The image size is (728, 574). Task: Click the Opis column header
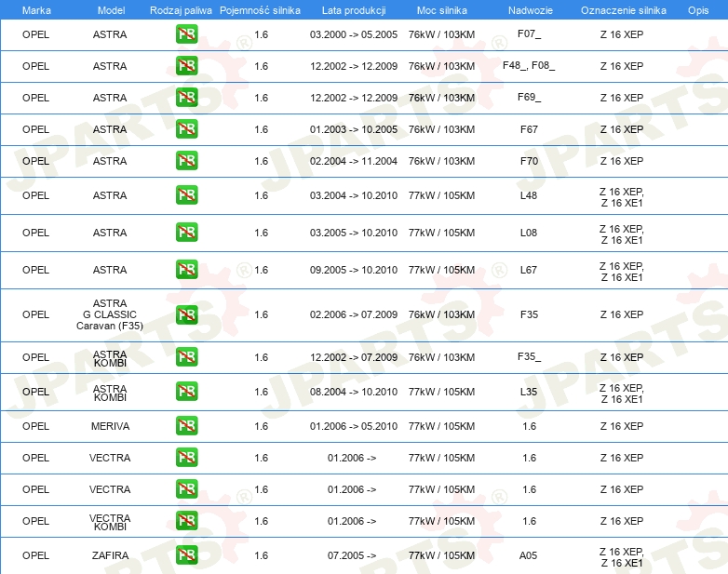(698, 10)
